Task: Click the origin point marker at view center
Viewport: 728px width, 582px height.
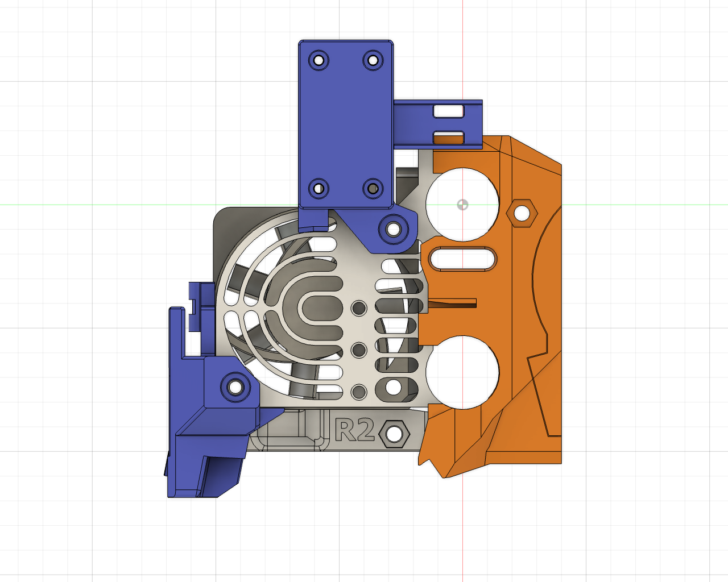Action: (462, 205)
